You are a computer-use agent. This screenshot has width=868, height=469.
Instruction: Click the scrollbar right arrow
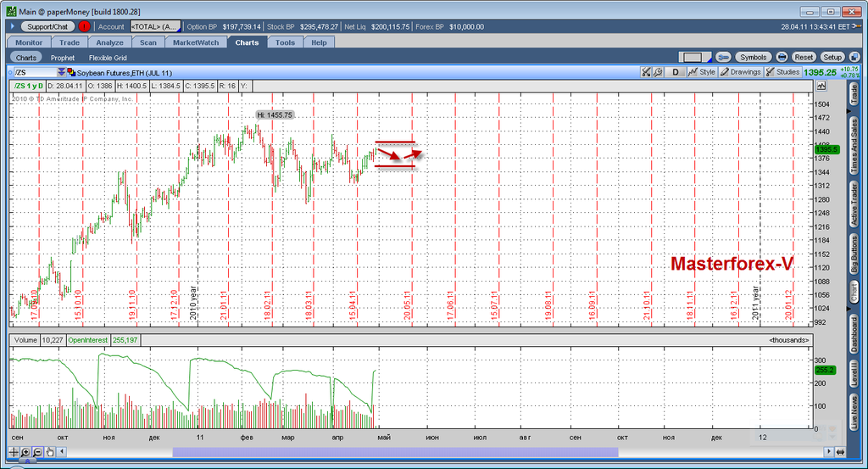pos(829,452)
